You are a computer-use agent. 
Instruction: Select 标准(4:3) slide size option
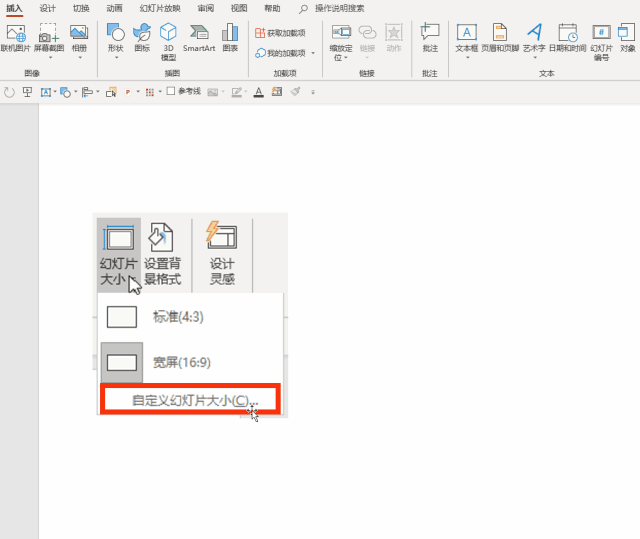191,317
